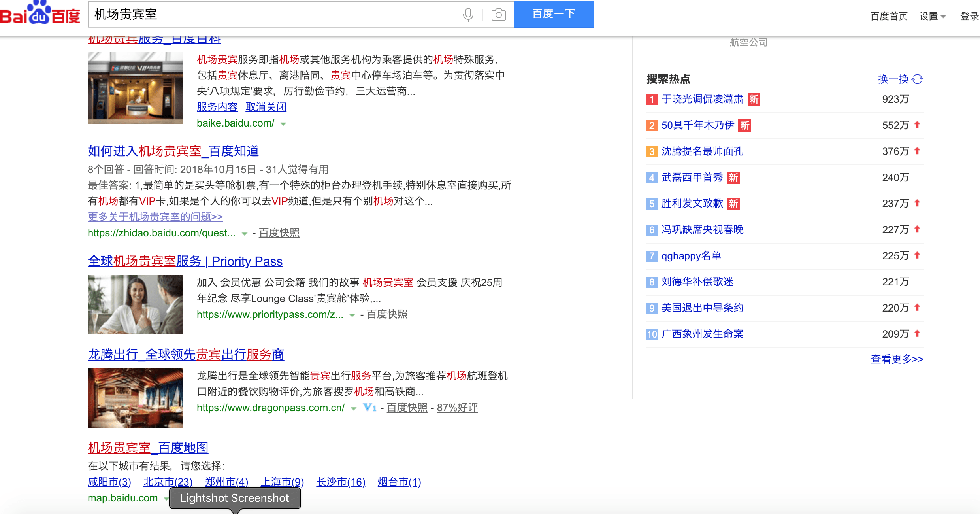Open 百度快照 for zhidao result
Screen dimensions: 980x514
pyautogui.click(x=279, y=233)
